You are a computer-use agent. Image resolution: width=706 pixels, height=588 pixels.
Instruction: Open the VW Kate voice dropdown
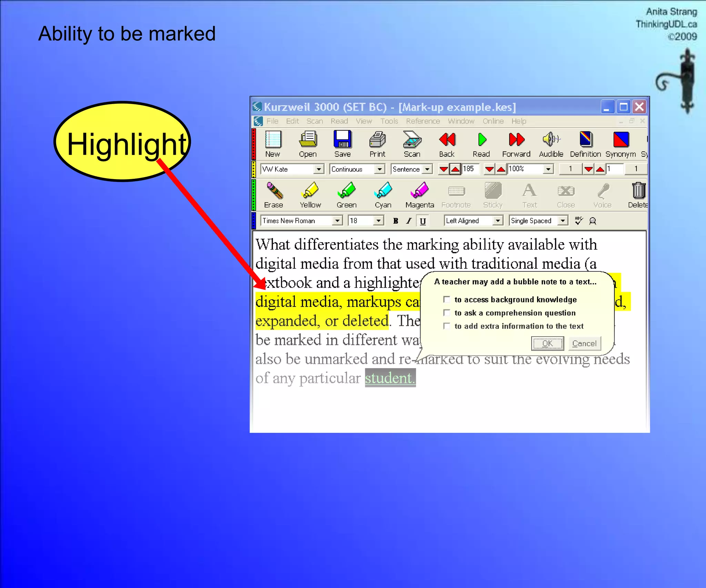point(319,169)
